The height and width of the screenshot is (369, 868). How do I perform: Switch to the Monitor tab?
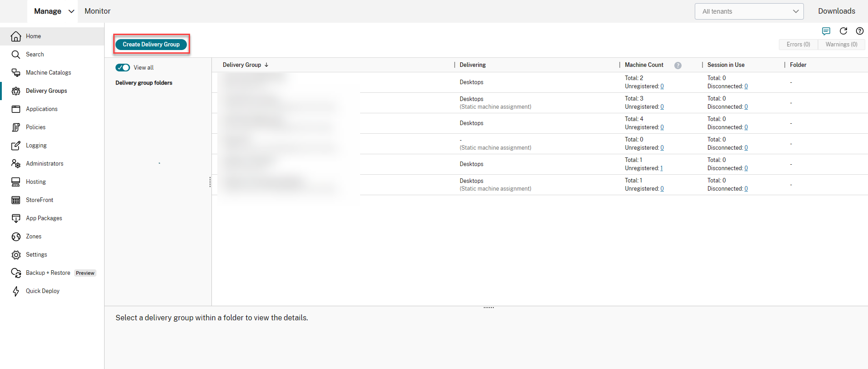(97, 11)
